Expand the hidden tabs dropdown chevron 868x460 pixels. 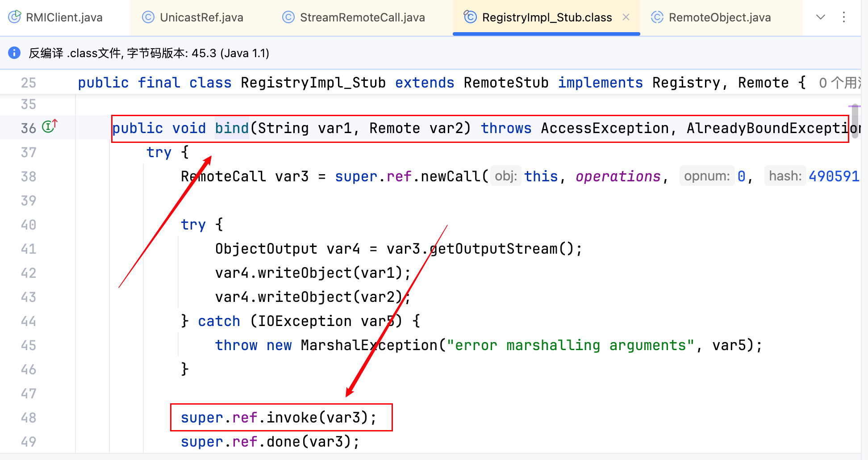click(820, 17)
